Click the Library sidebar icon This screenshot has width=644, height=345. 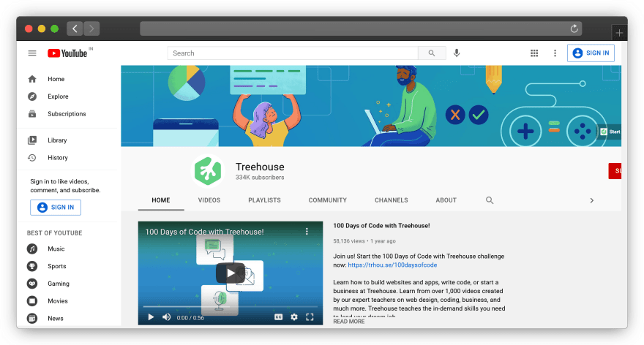32,140
